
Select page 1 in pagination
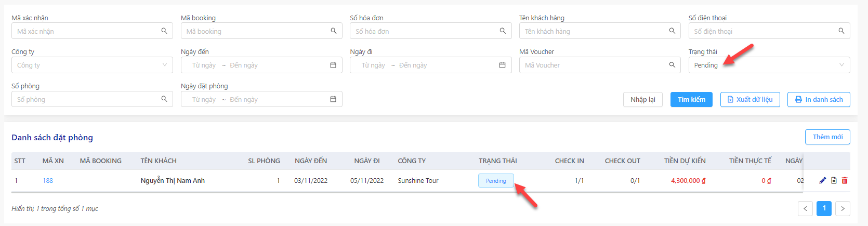click(824, 208)
